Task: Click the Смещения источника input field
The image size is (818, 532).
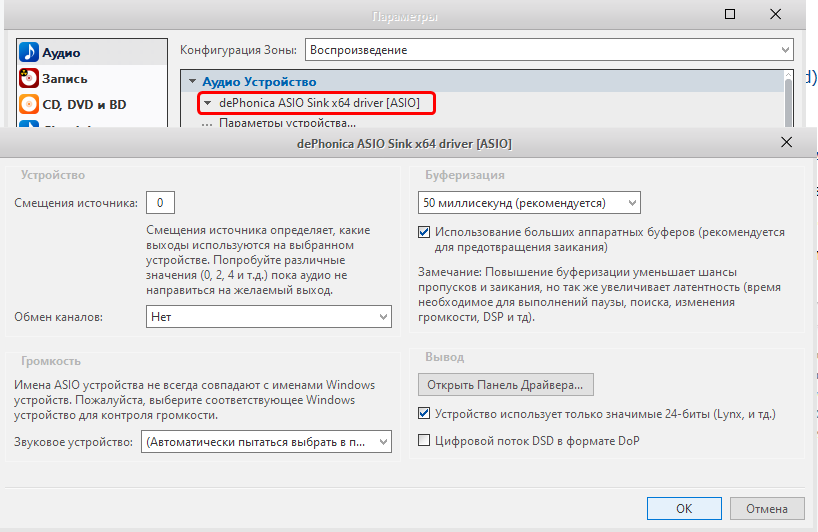Action: tap(160, 203)
